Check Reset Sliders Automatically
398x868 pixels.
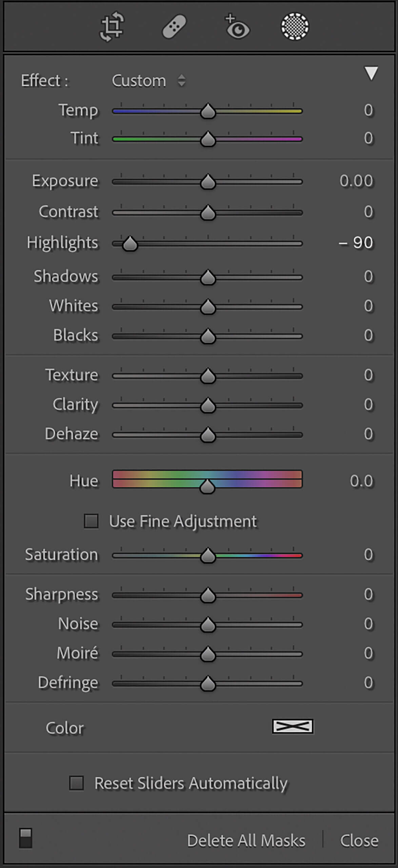point(77,783)
